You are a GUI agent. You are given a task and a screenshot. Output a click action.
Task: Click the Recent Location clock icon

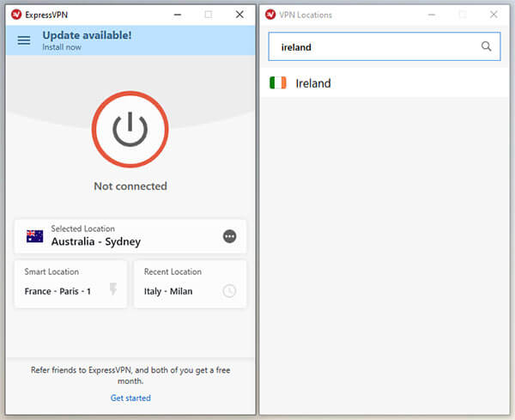pyautogui.click(x=229, y=291)
